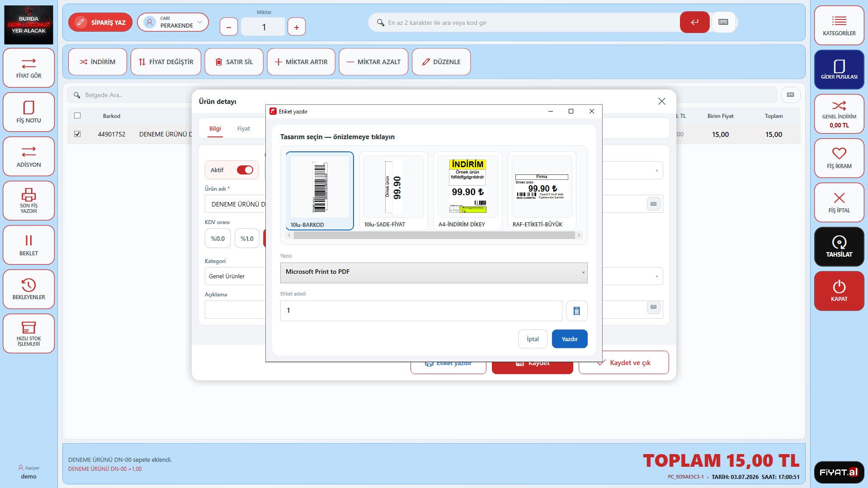Put the sale on hold with BEKLET
This screenshot has width=868, height=488.
tap(28, 245)
